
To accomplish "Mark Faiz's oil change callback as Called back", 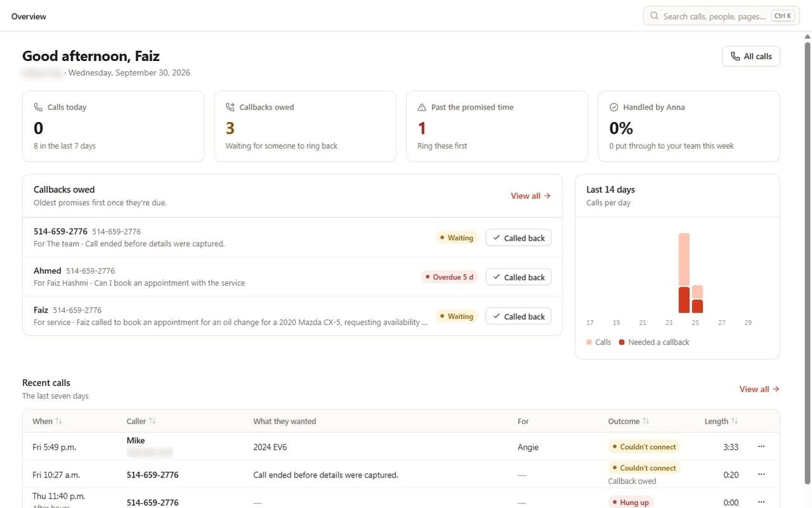I will tap(519, 317).
